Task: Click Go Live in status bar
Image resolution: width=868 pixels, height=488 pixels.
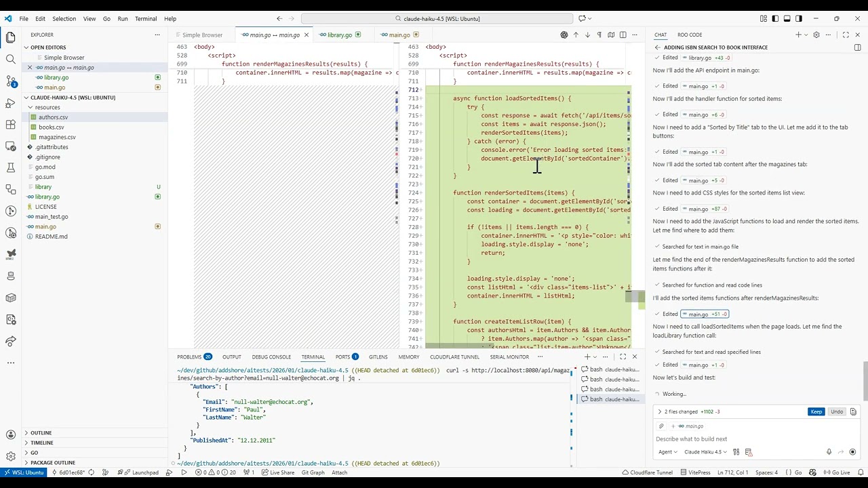Action: (836, 472)
